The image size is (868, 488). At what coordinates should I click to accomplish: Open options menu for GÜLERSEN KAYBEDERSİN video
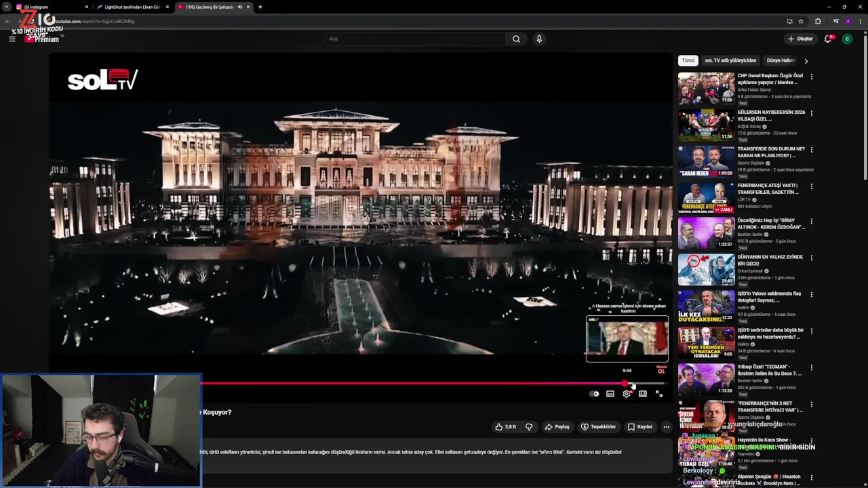click(811, 113)
